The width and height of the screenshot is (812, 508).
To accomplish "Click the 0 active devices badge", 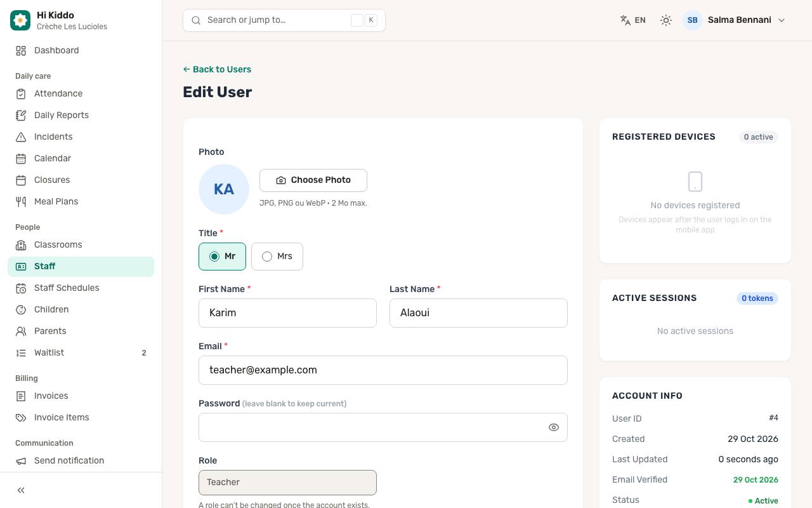I will (758, 137).
